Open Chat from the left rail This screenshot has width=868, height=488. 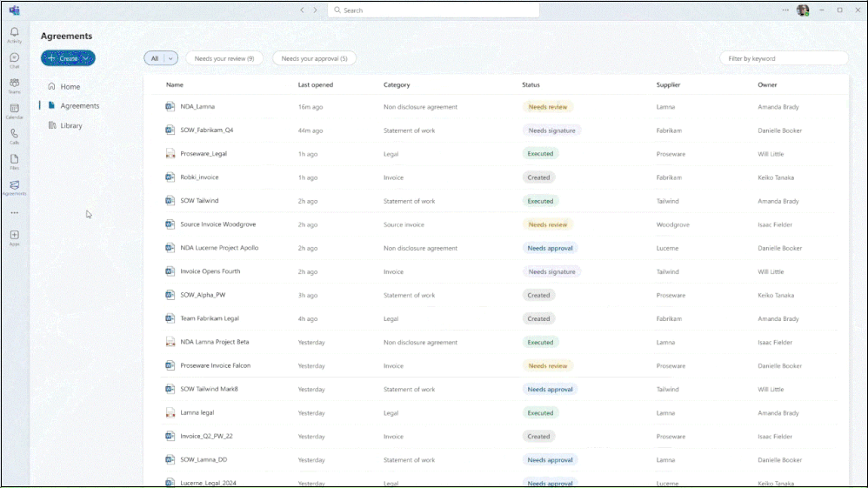click(14, 59)
